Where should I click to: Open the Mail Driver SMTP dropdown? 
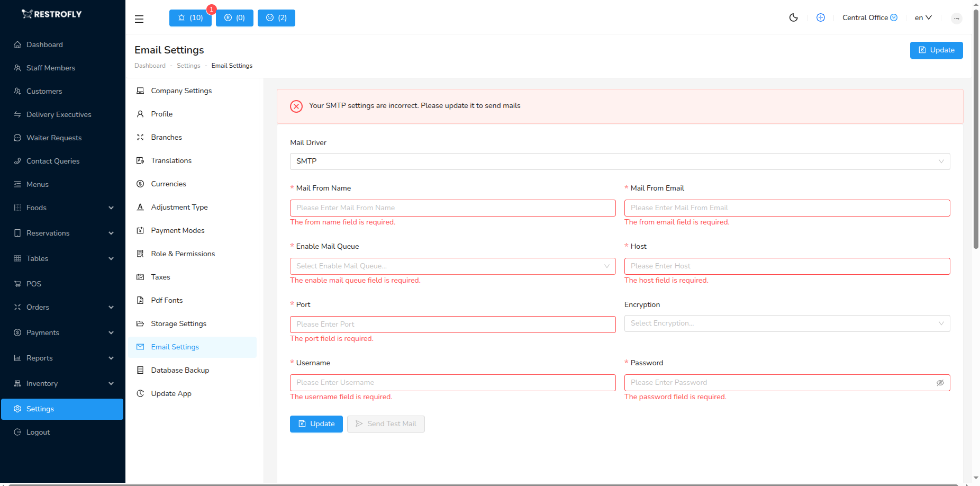[x=619, y=161]
